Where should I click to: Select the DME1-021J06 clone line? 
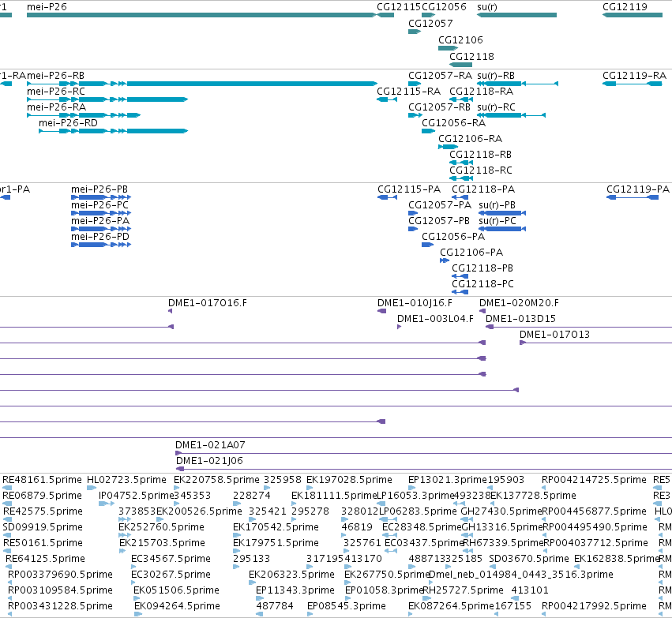click(424, 469)
